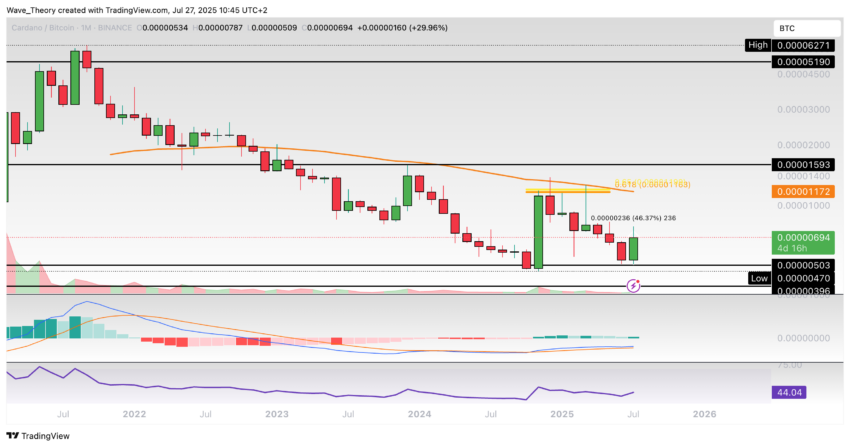
Task: Select the 0.00005190 horizontal line label
Action: (x=803, y=62)
